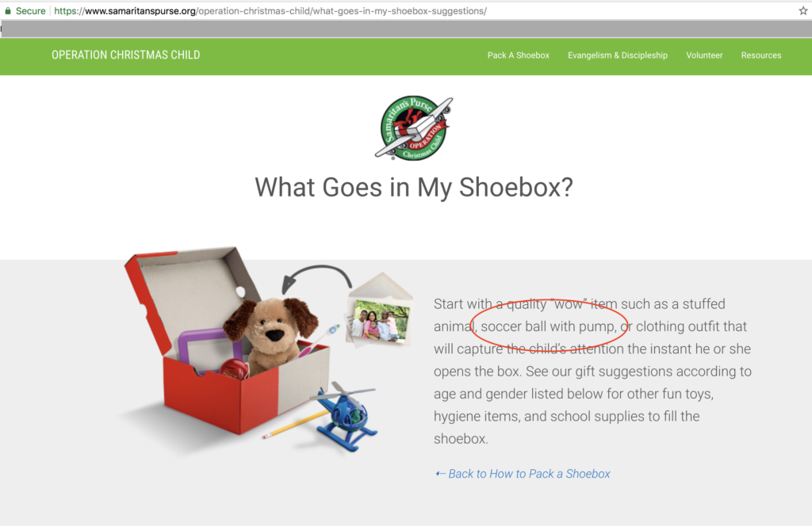This screenshot has height=530, width=812.
Task: Click the Samaritan's Purse airplane logo
Action: click(x=414, y=128)
